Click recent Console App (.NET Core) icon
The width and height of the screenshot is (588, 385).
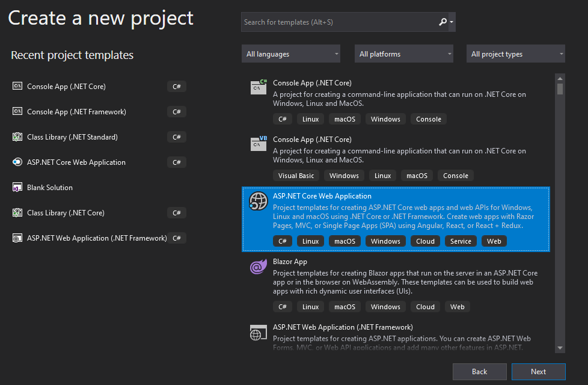click(17, 86)
